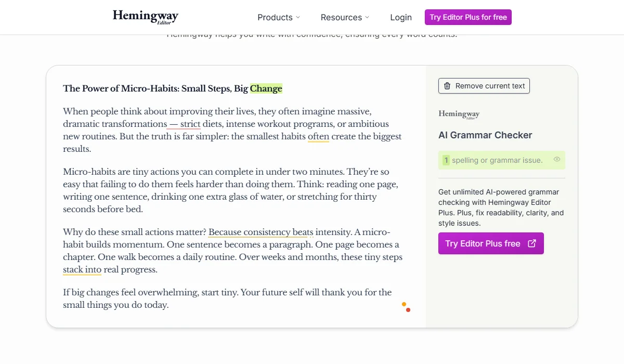
Task: Expand the Resources dropdown
Action: coord(345,17)
